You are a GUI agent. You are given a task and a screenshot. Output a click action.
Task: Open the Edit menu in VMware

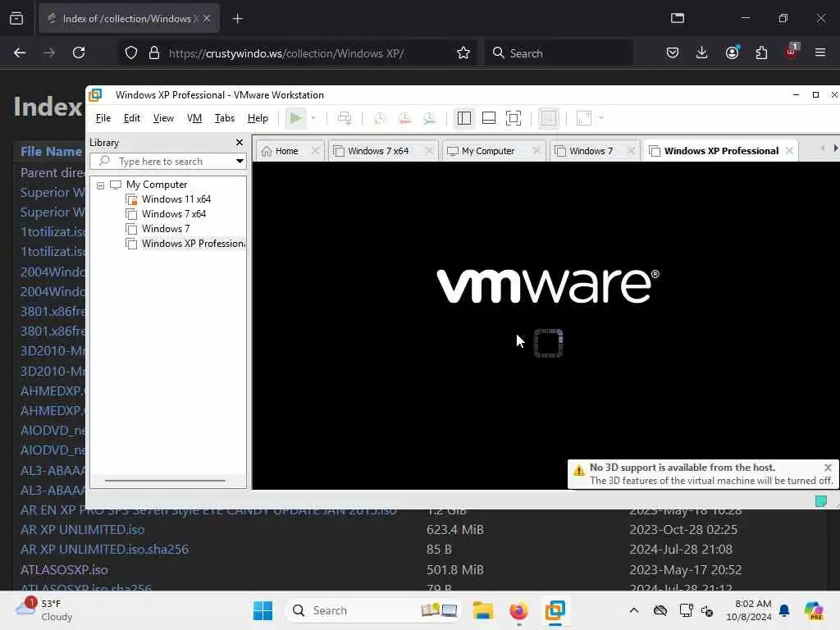(x=132, y=118)
